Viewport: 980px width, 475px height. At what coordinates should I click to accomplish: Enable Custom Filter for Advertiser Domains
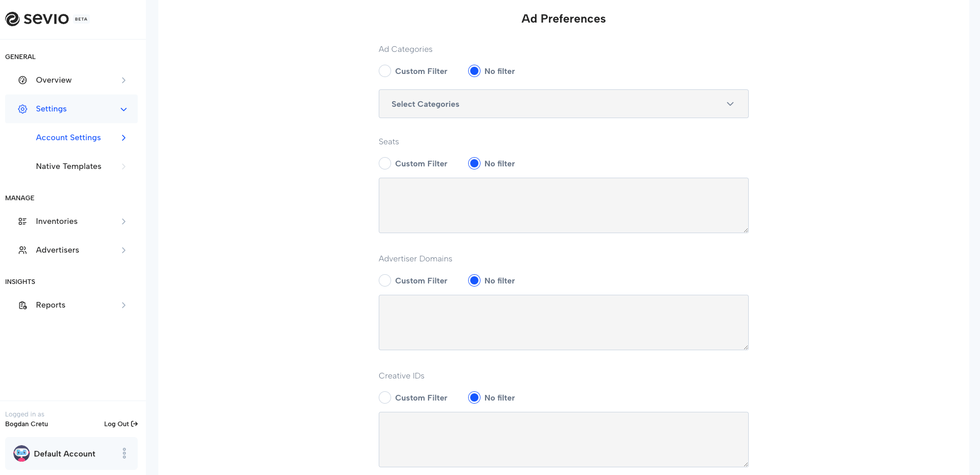384,280
